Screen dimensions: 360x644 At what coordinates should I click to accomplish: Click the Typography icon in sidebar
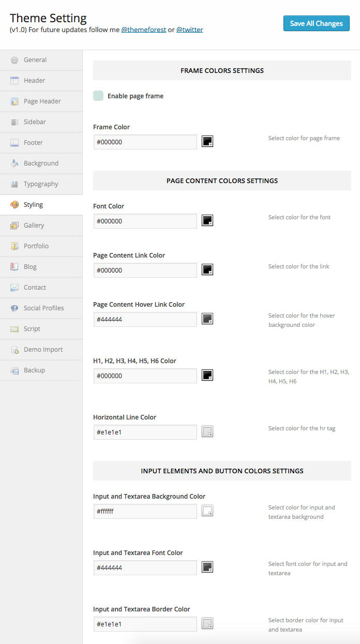14,184
